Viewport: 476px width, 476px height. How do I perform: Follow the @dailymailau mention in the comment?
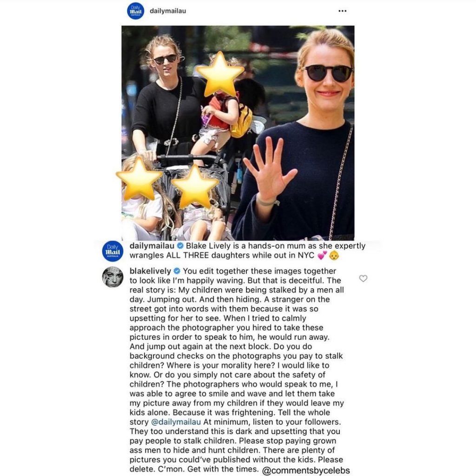click(x=176, y=422)
